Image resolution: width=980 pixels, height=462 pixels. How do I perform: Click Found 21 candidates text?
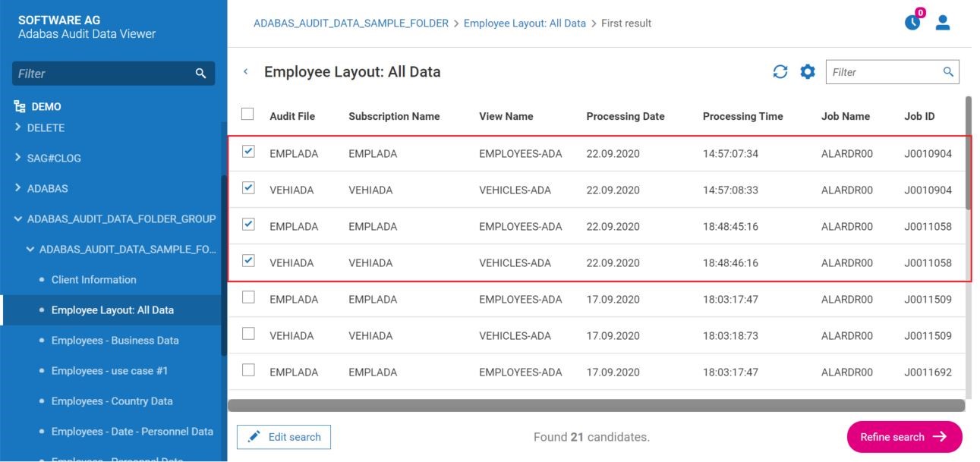coord(591,437)
